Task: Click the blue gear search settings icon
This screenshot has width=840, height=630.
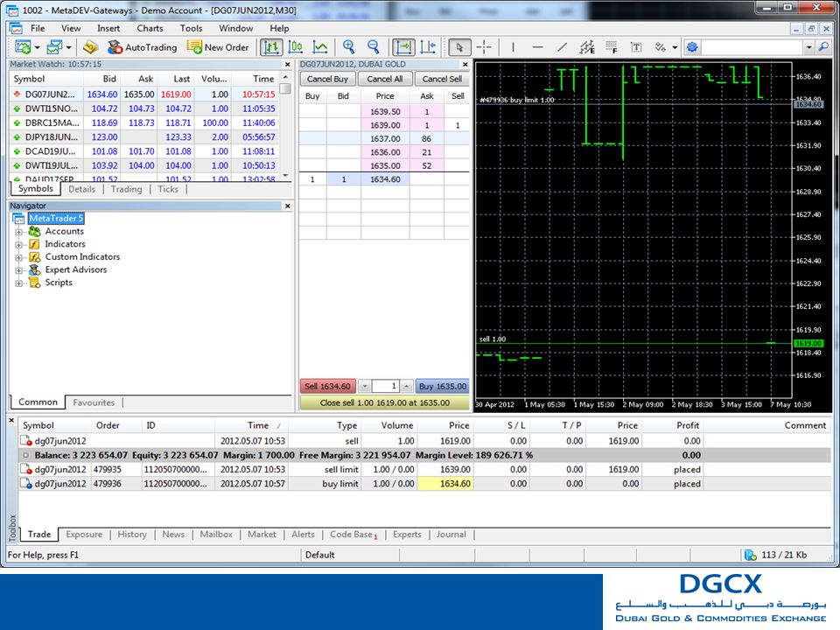Action: point(692,47)
